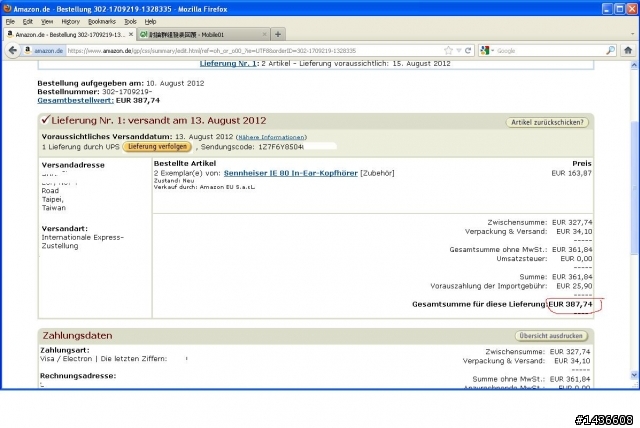This screenshot has width=640, height=428.
Task: Click the Zahlungsdaten heading
Action: pos(77,335)
